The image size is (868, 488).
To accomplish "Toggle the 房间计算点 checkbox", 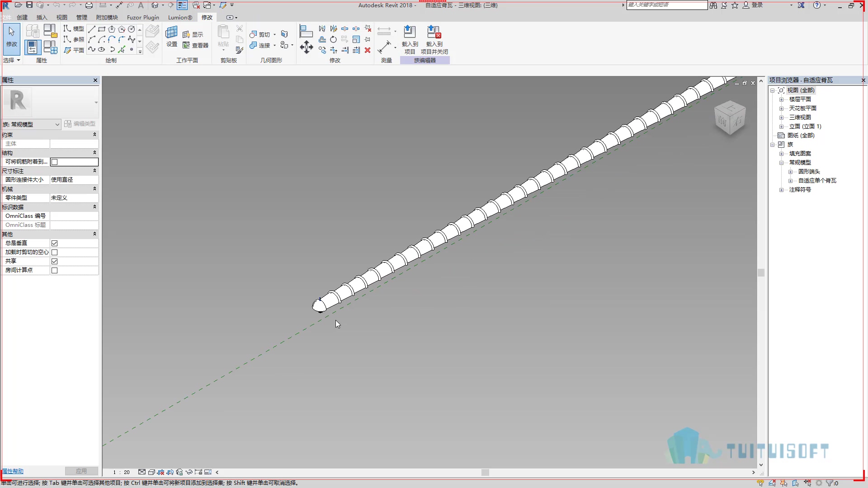I will point(54,270).
